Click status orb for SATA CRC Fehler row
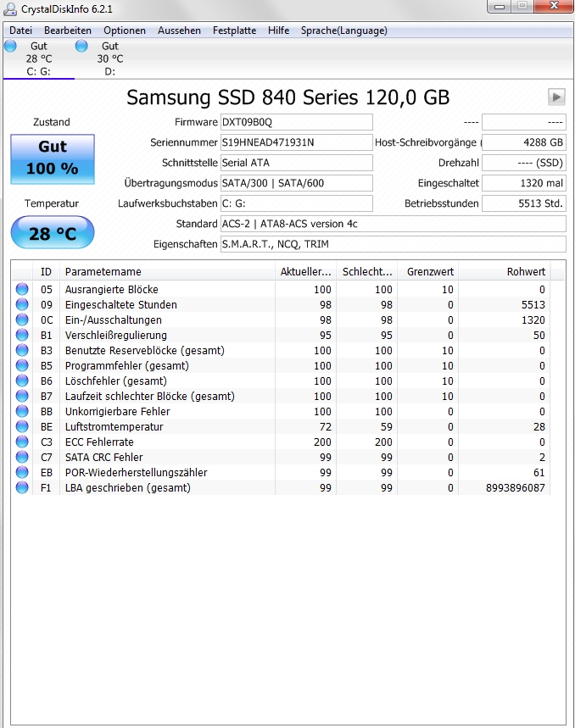The width and height of the screenshot is (575, 728). [x=22, y=458]
